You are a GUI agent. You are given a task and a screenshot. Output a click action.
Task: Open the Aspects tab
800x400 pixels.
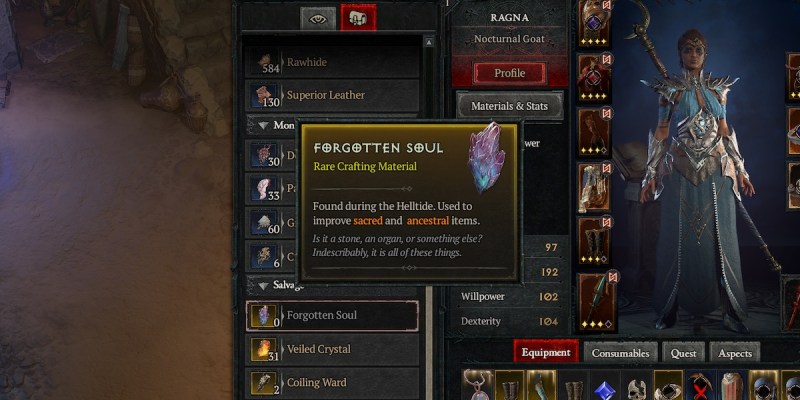[x=735, y=353]
